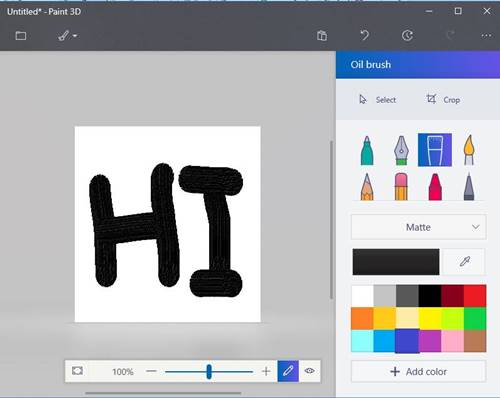
Task: Zoom in with the plus button
Action: 266,371
